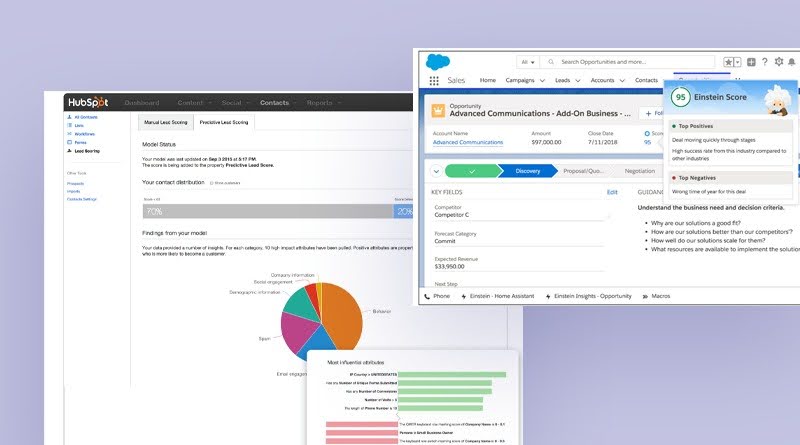Click the Workflows icon in HubSpot sidebar
Image resolution: width=800 pixels, height=445 pixels.
69,134
